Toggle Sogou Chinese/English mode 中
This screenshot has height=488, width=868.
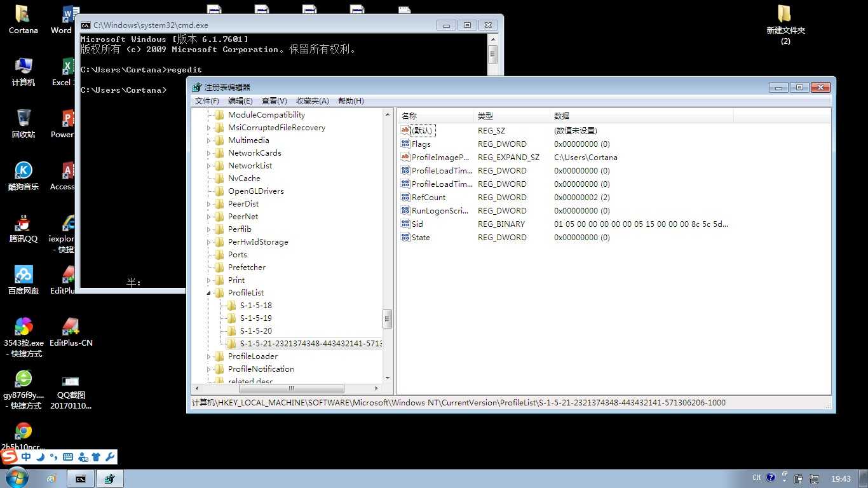pyautogui.click(x=26, y=457)
